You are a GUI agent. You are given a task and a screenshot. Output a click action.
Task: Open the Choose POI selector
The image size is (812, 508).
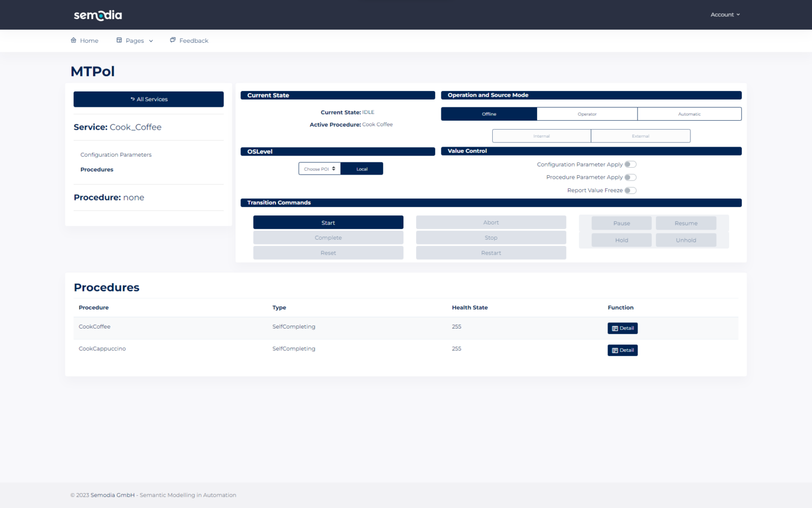click(319, 168)
